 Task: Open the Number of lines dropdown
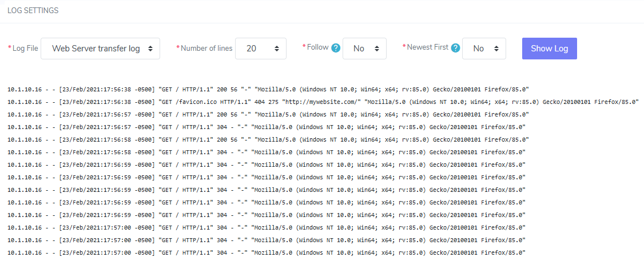coord(261,49)
